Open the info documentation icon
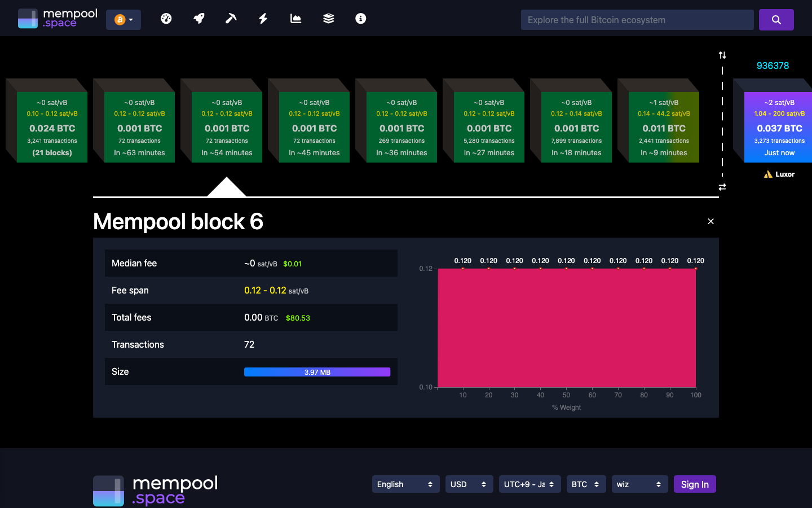Image resolution: width=812 pixels, height=508 pixels. click(360, 18)
